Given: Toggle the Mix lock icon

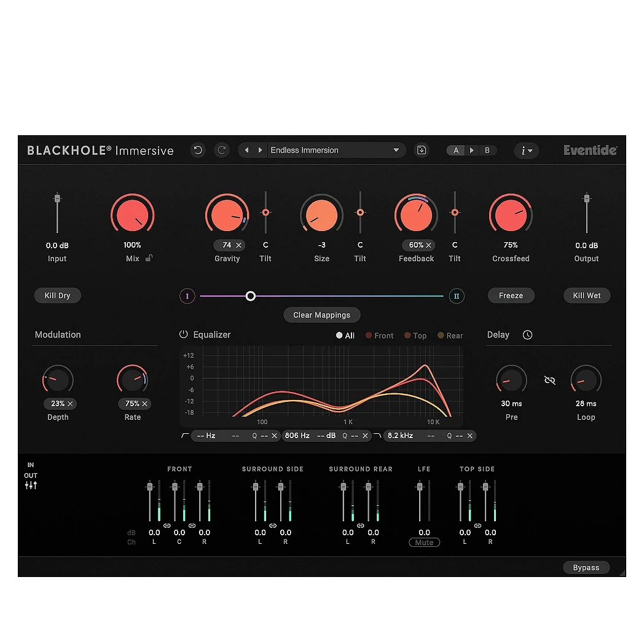Looking at the screenshot, I should tap(149, 259).
